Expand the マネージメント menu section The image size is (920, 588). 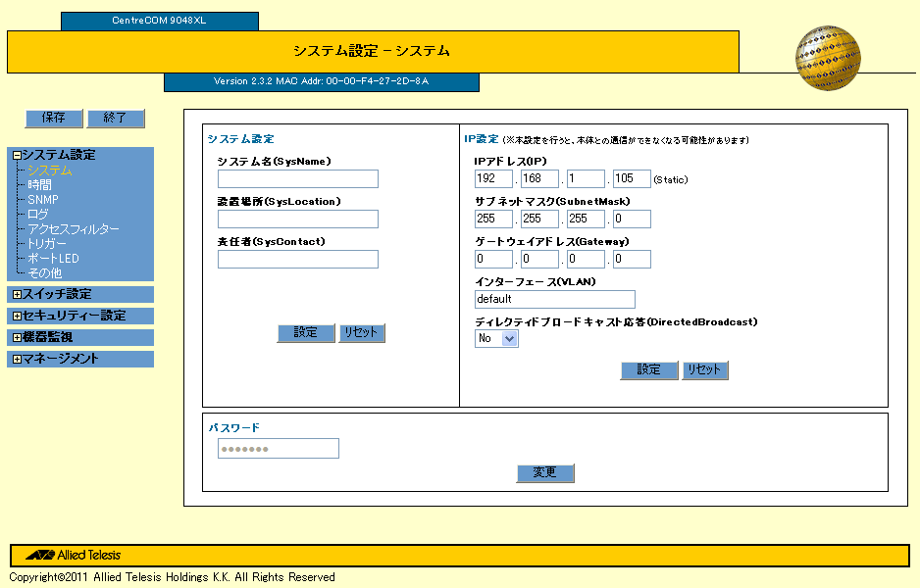(x=17, y=359)
